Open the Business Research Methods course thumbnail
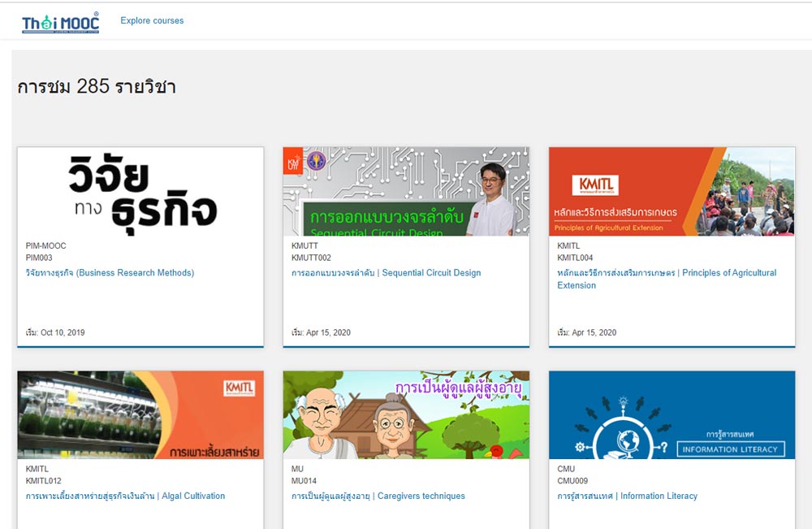The image size is (812, 529). [140, 192]
